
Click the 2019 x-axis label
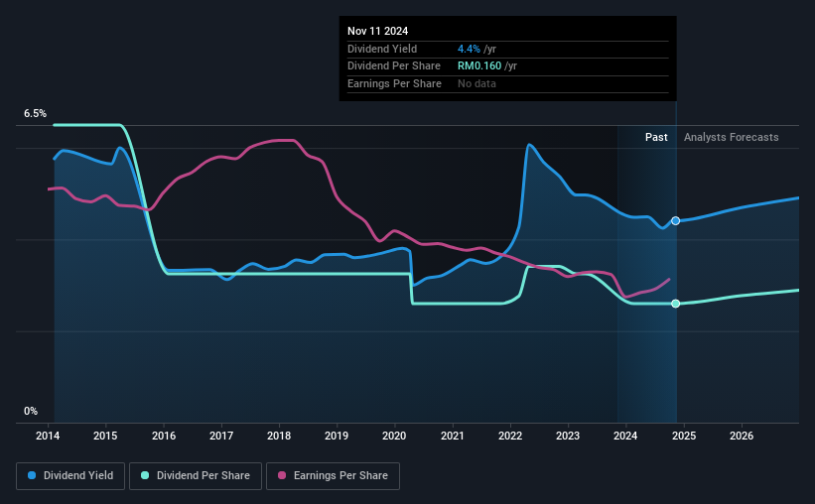pos(337,436)
